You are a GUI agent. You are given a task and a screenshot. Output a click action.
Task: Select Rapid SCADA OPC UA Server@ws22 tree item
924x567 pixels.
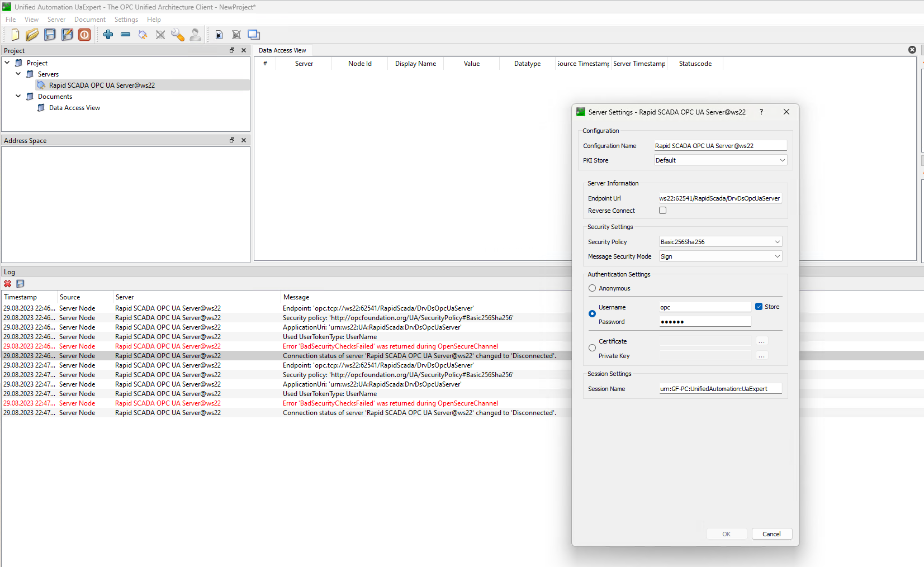click(x=102, y=85)
